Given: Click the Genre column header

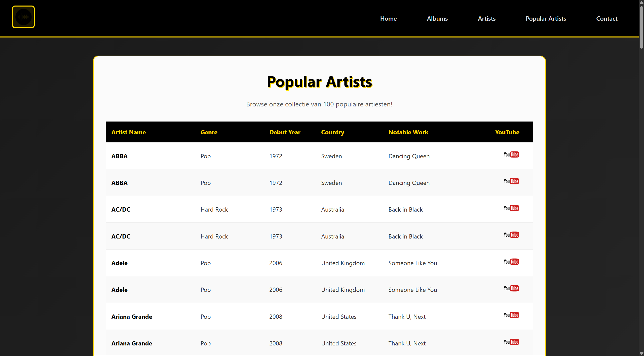Looking at the screenshot, I should 209,132.
